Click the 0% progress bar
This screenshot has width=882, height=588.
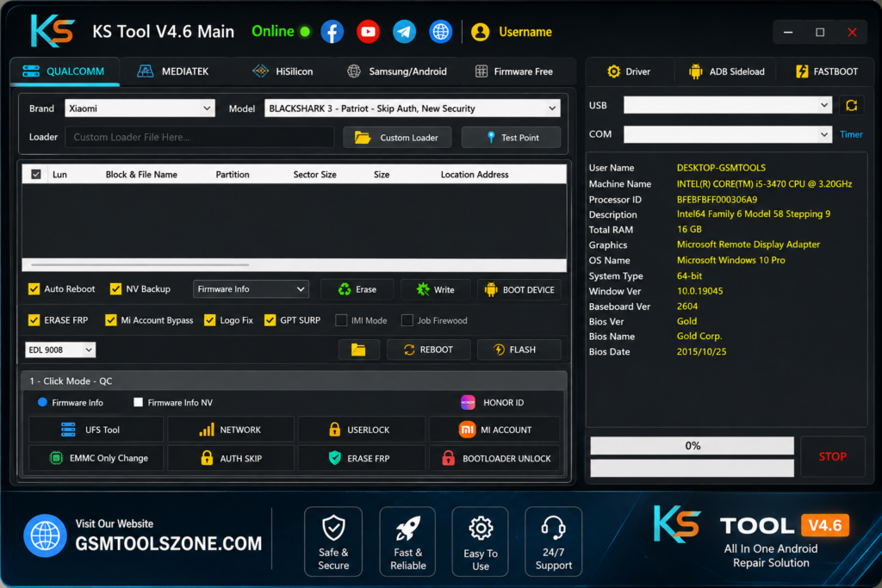692,446
